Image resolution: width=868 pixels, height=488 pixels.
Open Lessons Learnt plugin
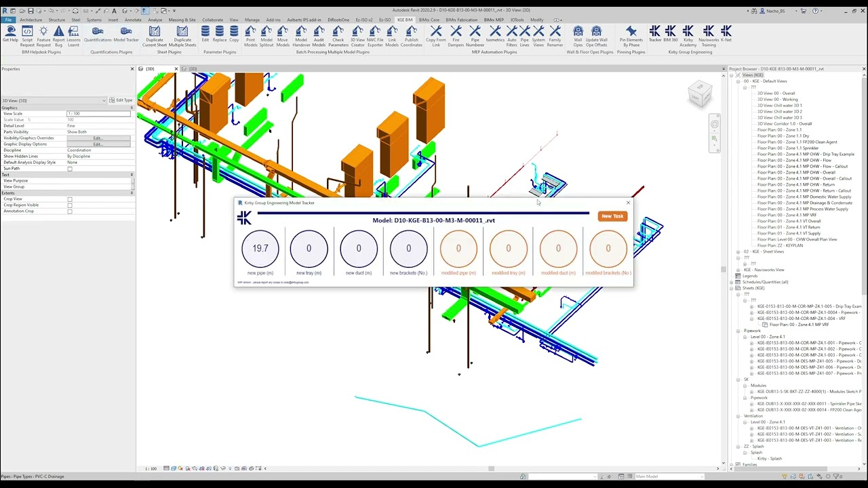pos(73,37)
